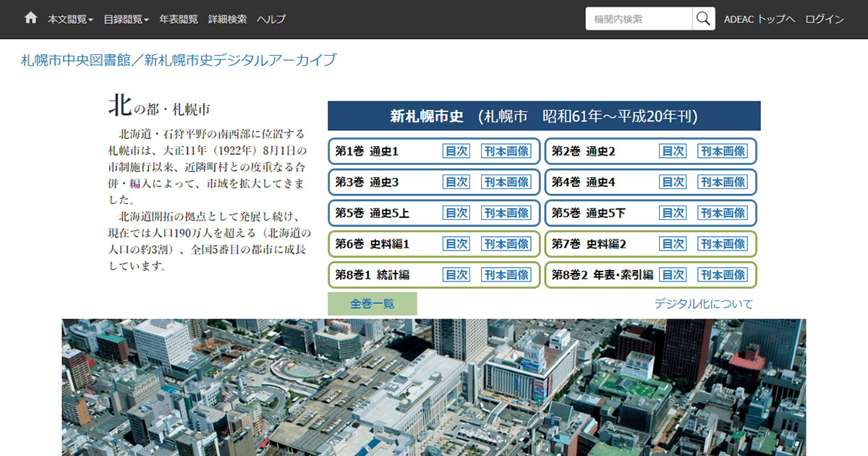
Task: Open 刊本画像 for 第2巻 通史2
Action: 723,151
